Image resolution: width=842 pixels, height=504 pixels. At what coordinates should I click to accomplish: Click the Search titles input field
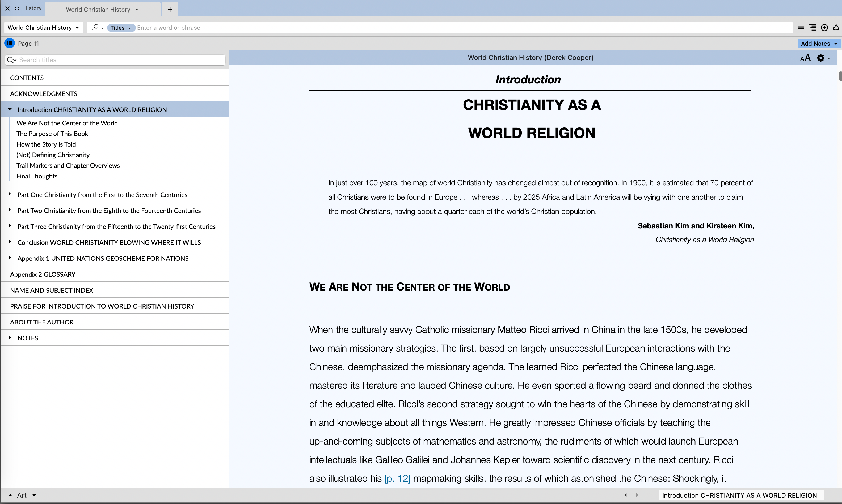pyautogui.click(x=119, y=60)
